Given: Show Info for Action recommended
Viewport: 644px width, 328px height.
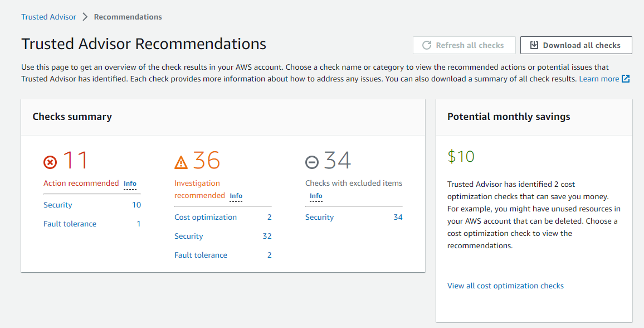Looking at the screenshot, I should point(130,184).
